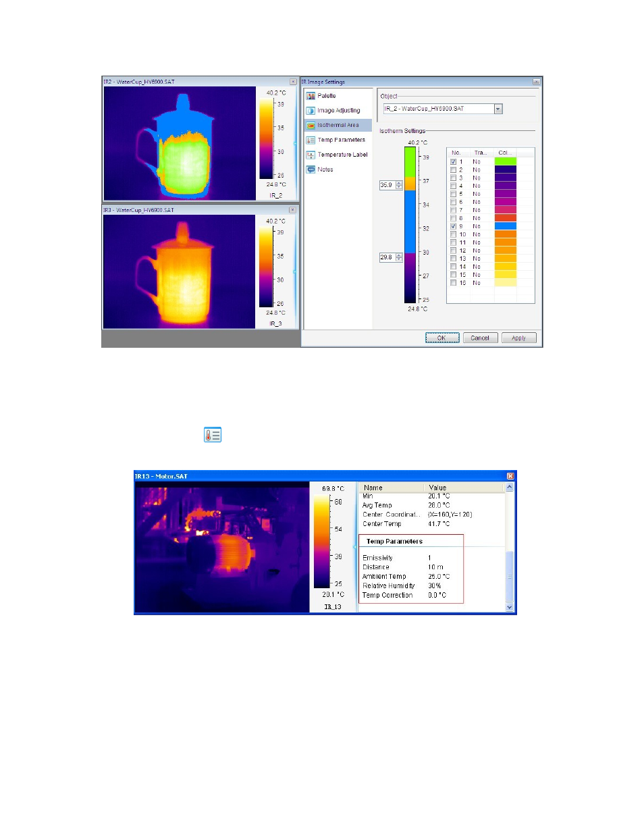Enable isotherm number 4 checkbox
644x834 pixels.
click(453, 186)
